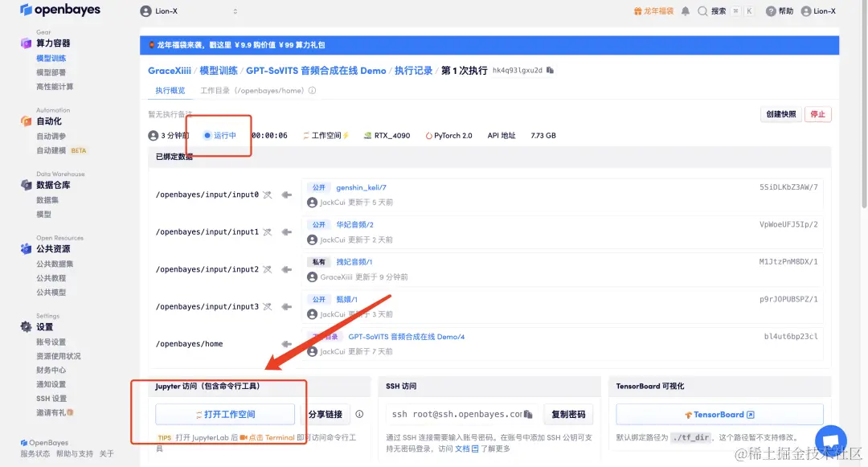
Task: Click 执行记录 in the breadcrumb
Action: coord(414,71)
